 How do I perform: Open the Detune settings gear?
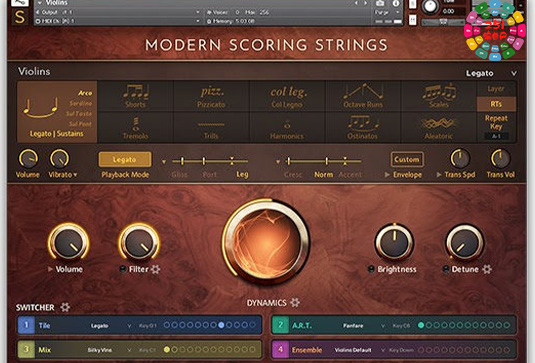(x=487, y=269)
